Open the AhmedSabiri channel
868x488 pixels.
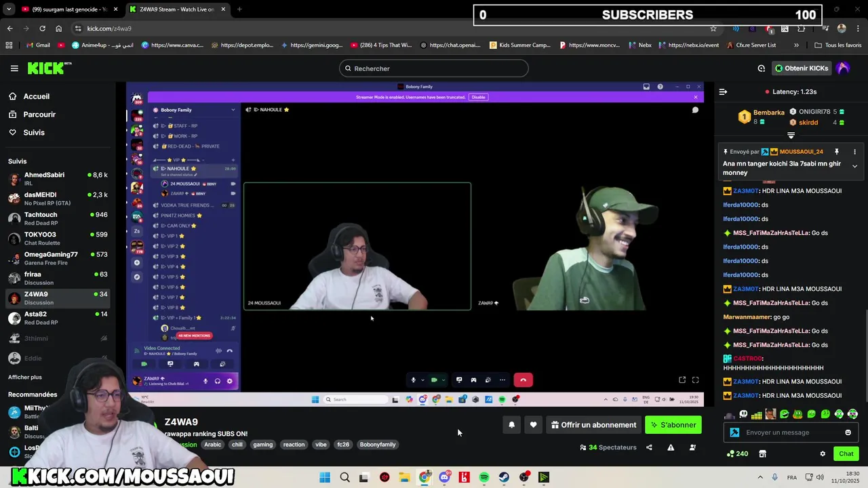point(58,179)
